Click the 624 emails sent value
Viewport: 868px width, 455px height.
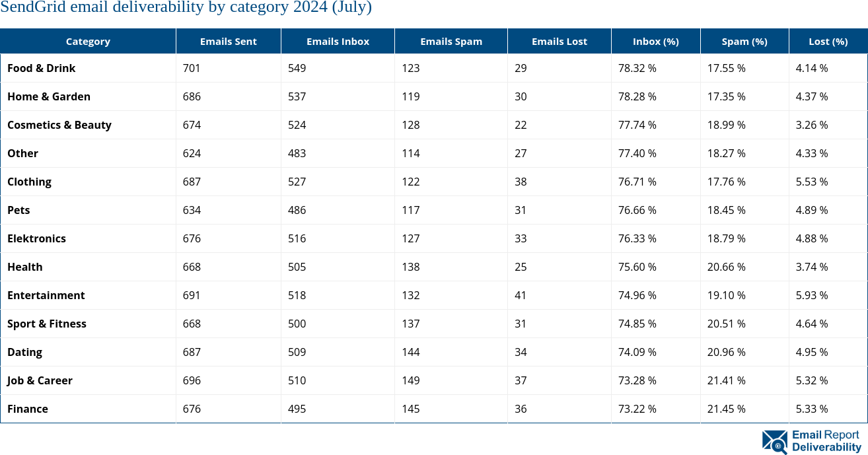[x=192, y=153]
